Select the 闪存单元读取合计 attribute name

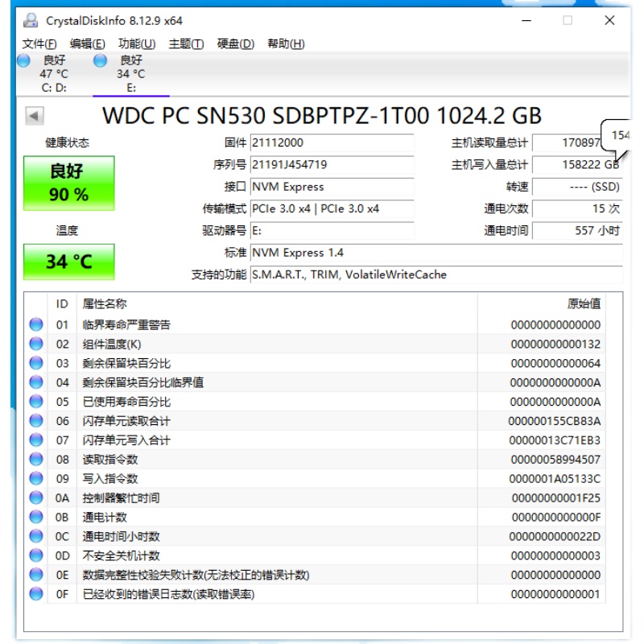point(126,421)
